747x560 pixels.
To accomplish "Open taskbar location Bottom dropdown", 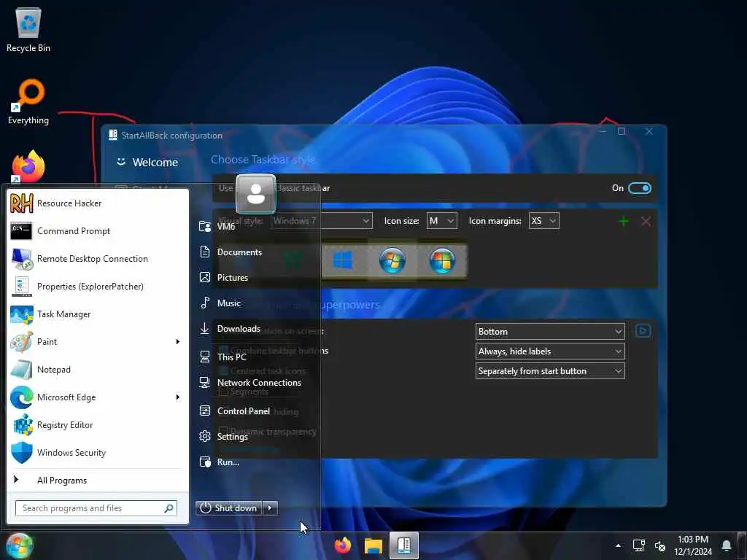I will (x=550, y=332).
